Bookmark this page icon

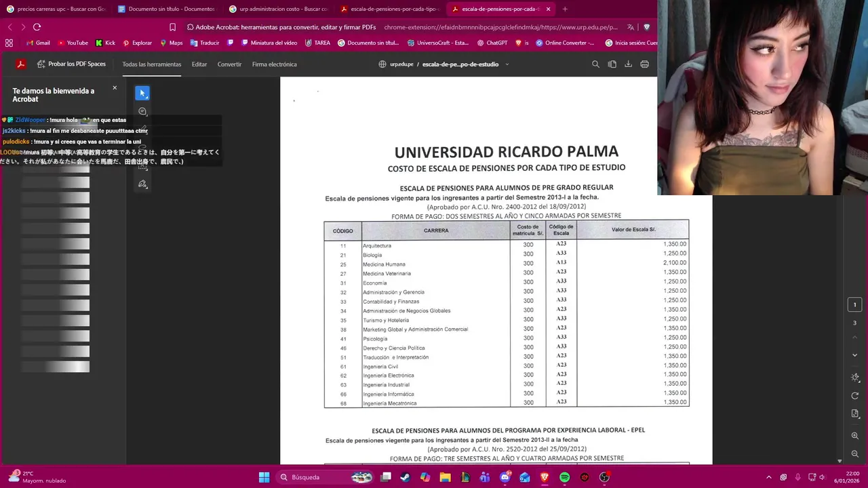tap(172, 27)
